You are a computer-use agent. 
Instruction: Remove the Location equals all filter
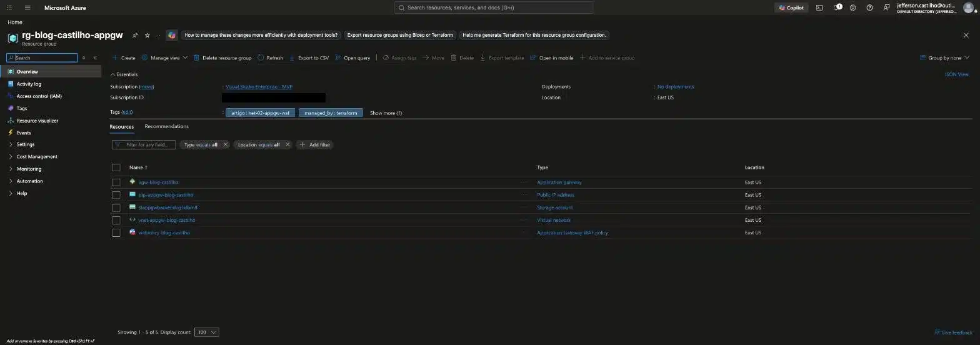pos(287,144)
